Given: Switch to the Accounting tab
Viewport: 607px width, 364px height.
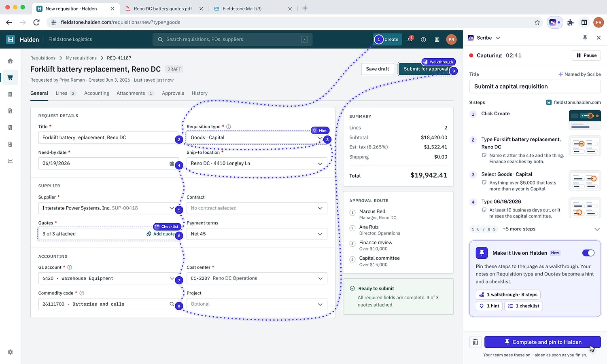Looking at the screenshot, I should click(97, 93).
